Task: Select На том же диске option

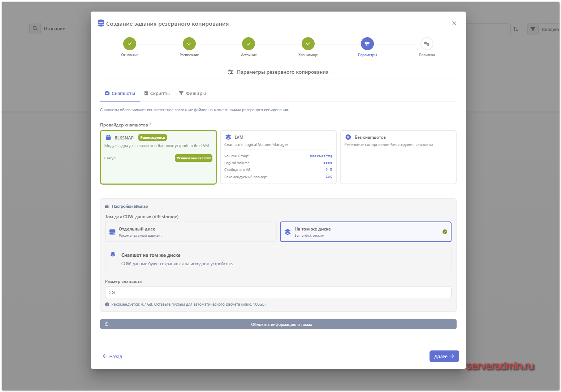Action: point(365,232)
